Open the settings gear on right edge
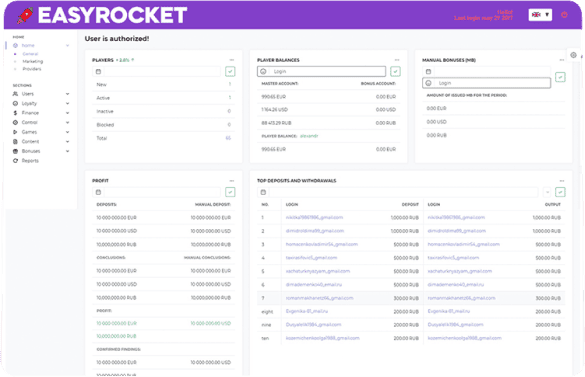This screenshot has height=377, width=585. click(x=573, y=55)
